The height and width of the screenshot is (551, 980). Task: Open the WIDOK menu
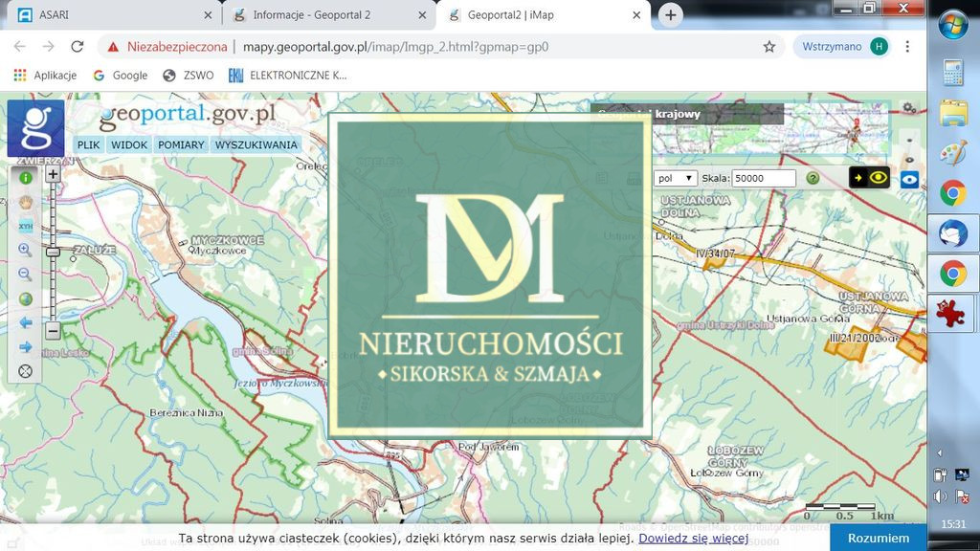point(129,145)
